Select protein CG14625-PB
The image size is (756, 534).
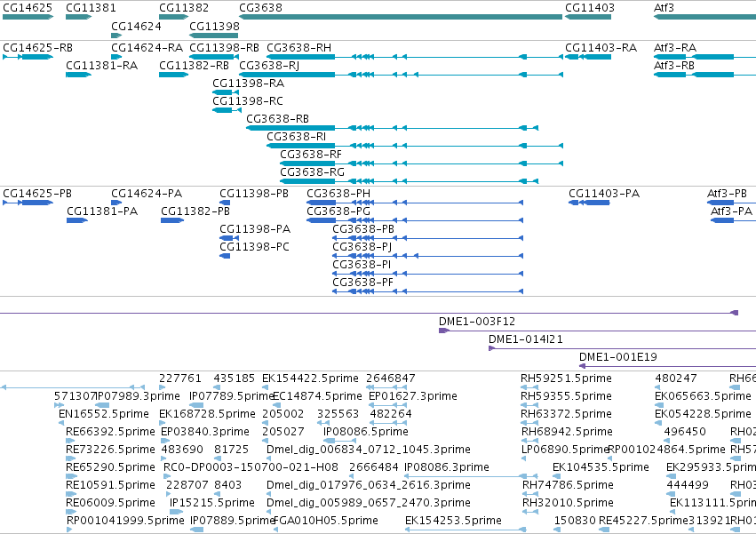click(x=28, y=203)
